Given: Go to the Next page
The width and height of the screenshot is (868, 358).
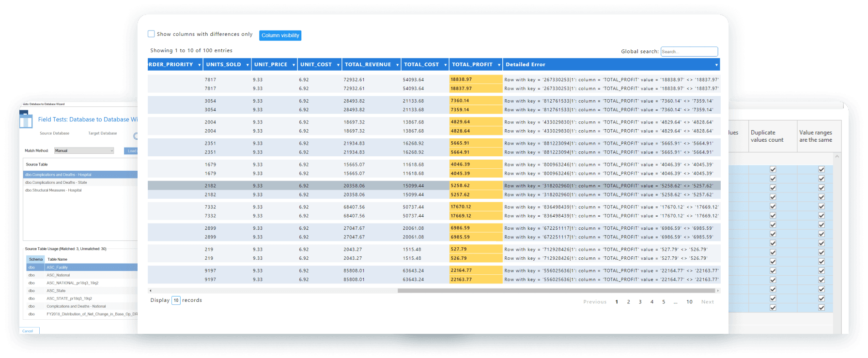Looking at the screenshot, I should (x=708, y=302).
